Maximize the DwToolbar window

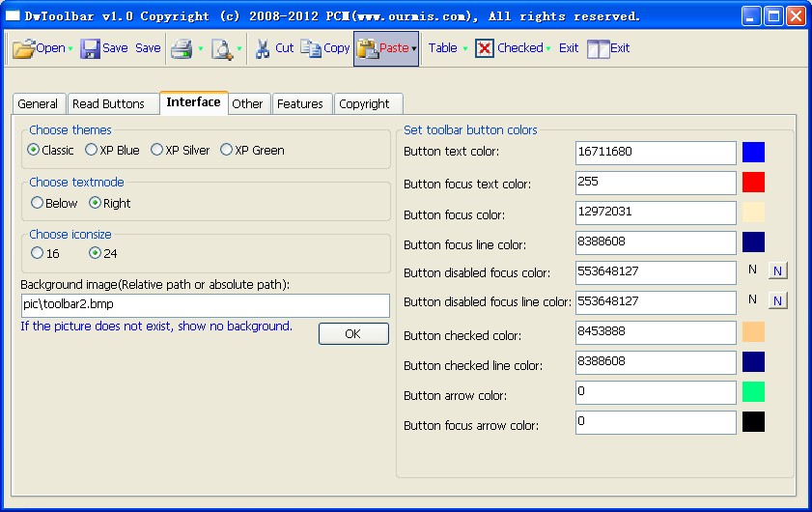[x=773, y=16]
